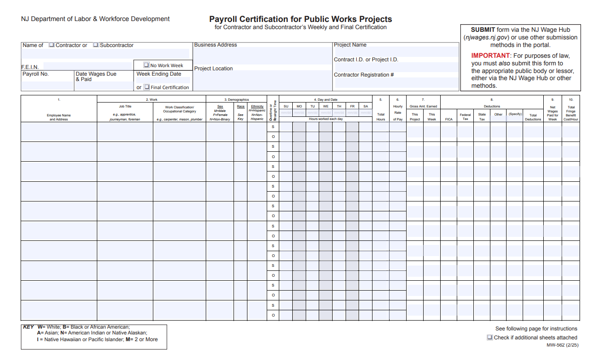
Task: Click the Hours worked each day label
Action: 326,119
